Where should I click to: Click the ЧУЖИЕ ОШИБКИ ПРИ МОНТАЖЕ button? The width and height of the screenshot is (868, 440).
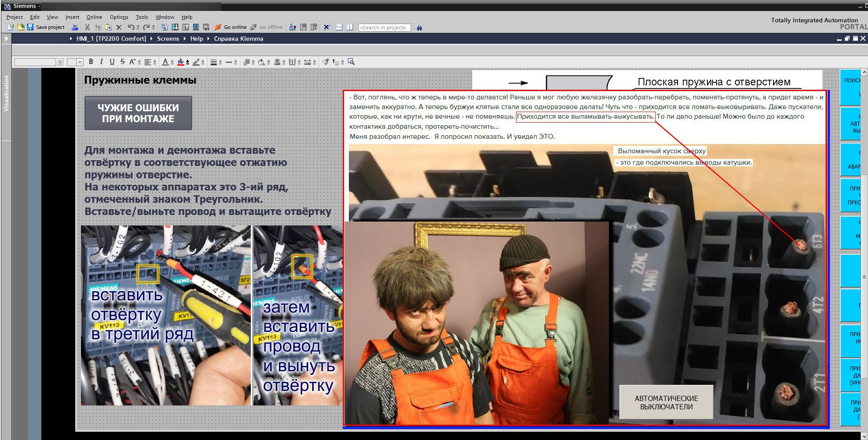click(x=138, y=113)
